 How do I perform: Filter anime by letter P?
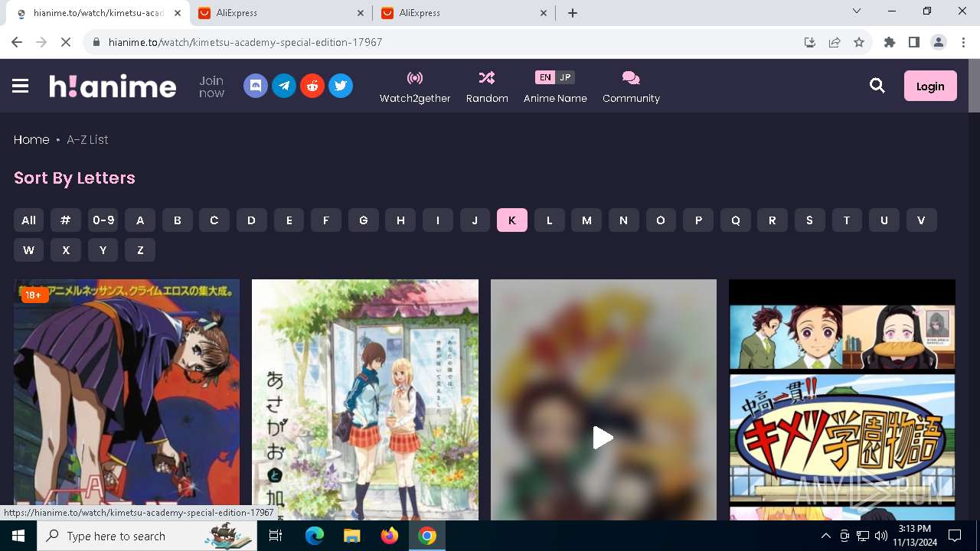click(x=698, y=220)
